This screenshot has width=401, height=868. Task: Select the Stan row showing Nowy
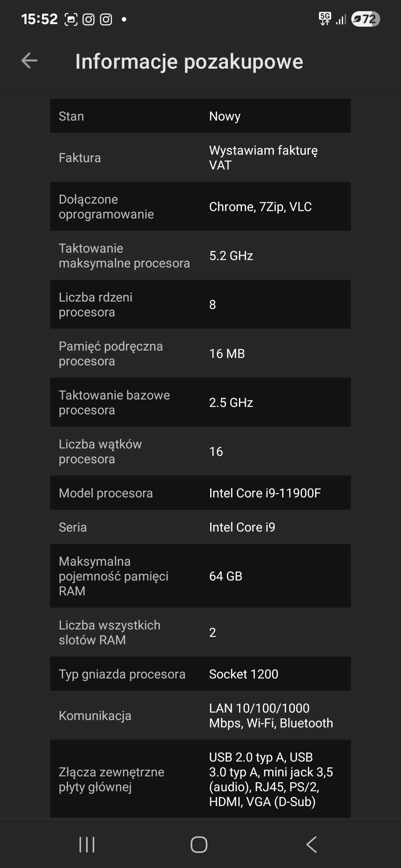[x=200, y=116]
